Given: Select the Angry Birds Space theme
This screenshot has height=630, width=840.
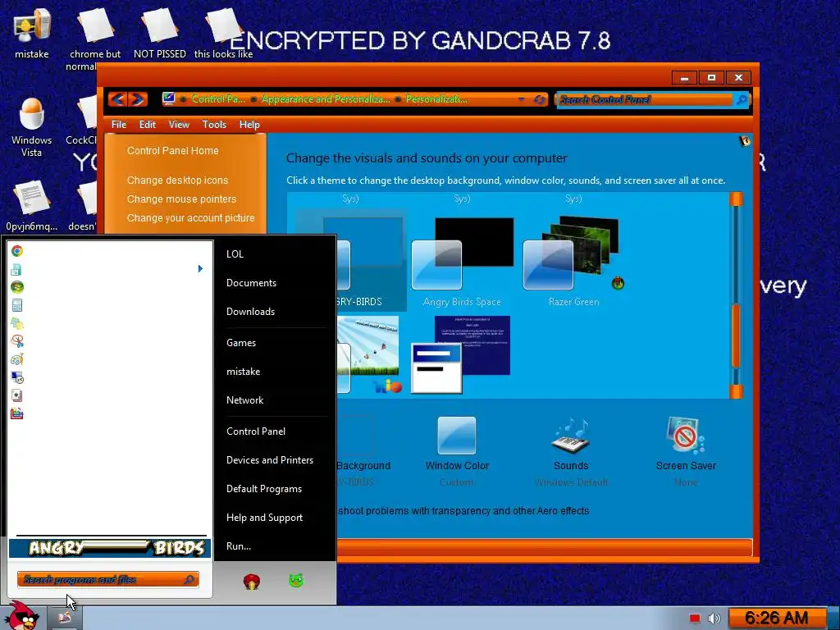Looking at the screenshot, I should [x=462, y=262].
